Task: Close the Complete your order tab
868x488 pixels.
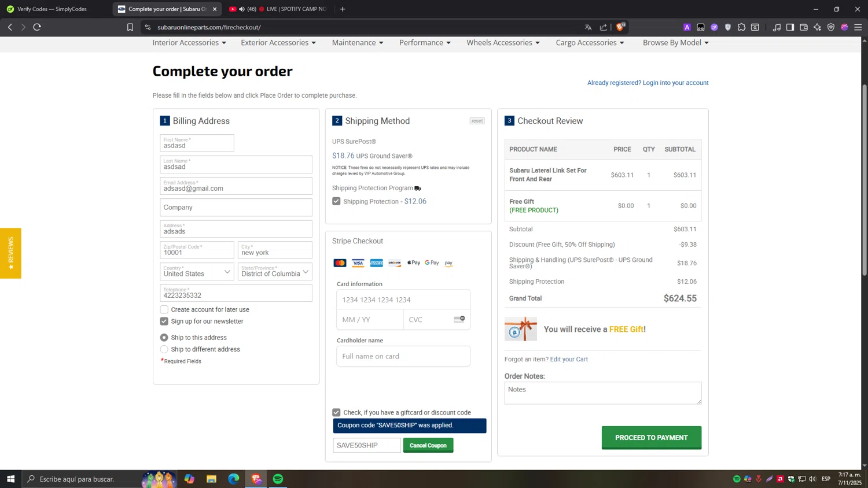Action: (215, 9)
